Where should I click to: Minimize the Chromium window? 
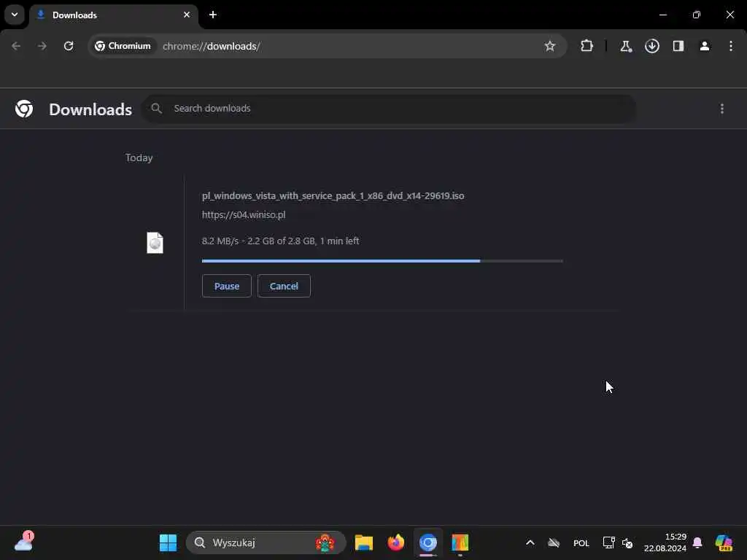pyautogui.click(x=663, y=15)
